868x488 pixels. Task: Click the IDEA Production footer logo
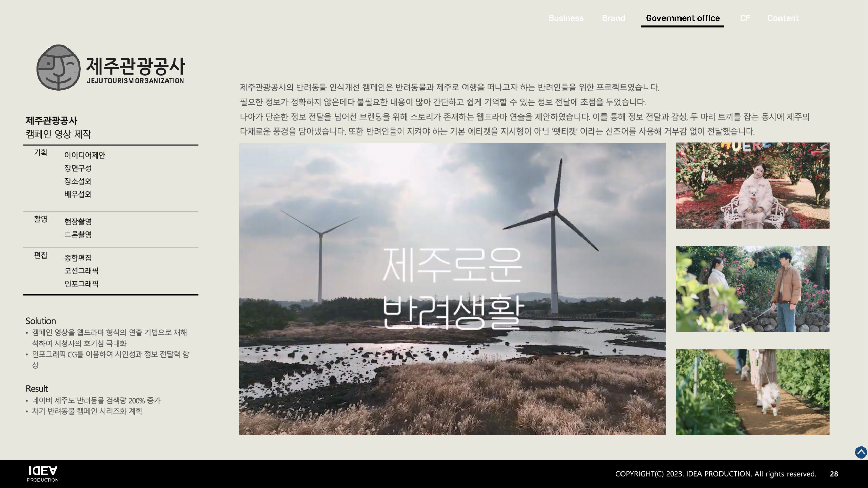coord(43,474)
